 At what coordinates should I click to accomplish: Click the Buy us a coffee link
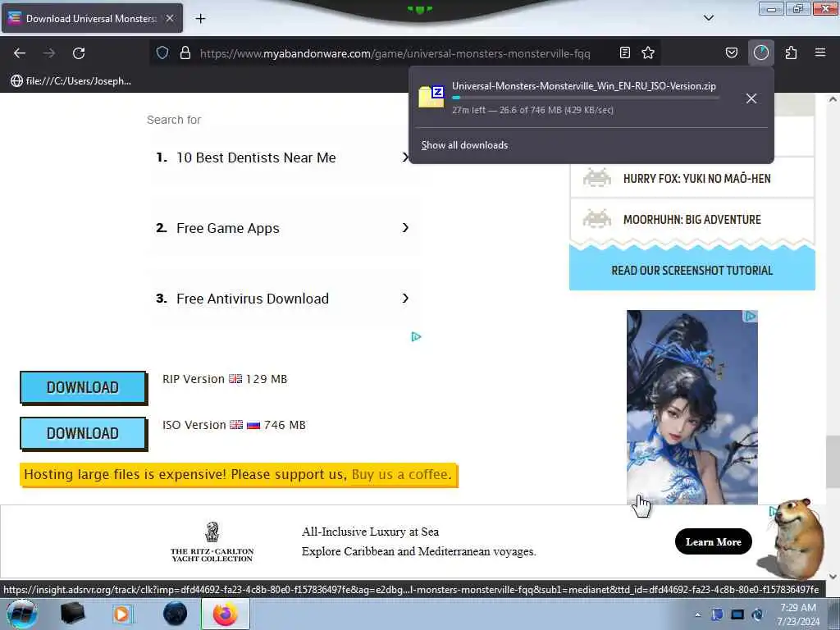pyautogui.click(x=401, y=474)
